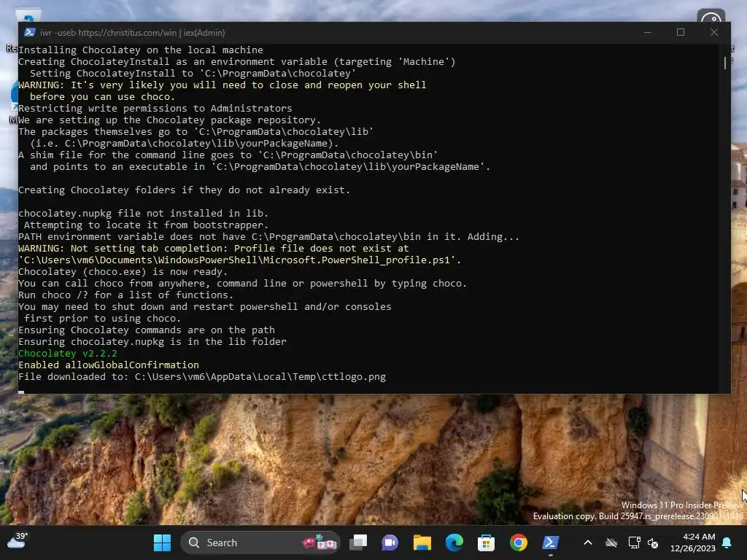
Task: Click the PowerShell icon in the title bar
Action: [x=29, y=32]
